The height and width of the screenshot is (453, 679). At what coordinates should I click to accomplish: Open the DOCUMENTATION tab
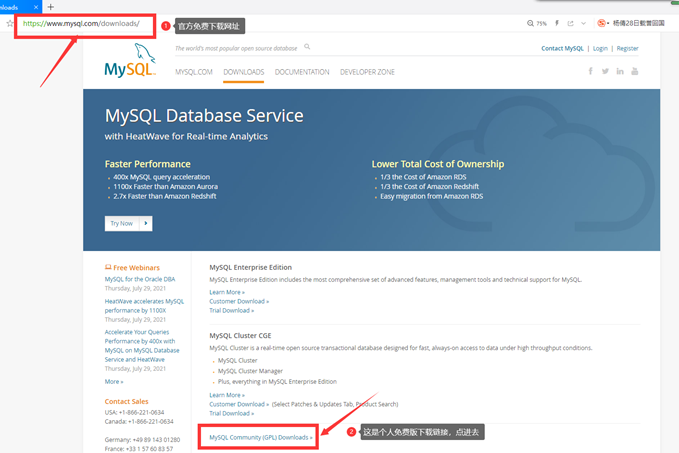tap(302, 72)
